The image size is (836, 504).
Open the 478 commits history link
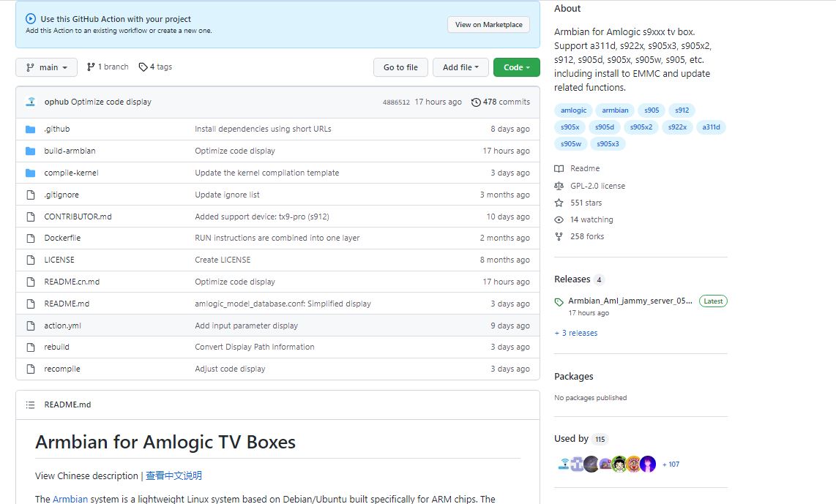pyautogui.click(x=501, y=102)
